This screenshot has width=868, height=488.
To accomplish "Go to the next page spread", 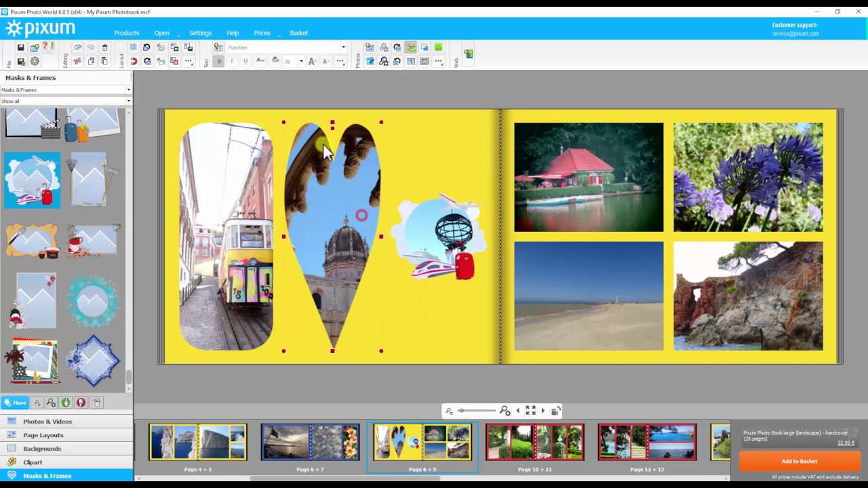I will [x=542, y=411].
